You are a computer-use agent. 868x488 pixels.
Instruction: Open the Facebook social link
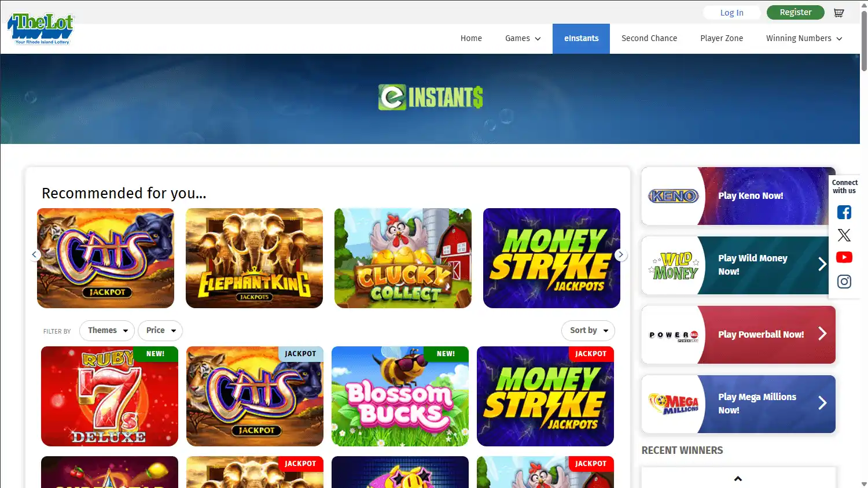844,212
